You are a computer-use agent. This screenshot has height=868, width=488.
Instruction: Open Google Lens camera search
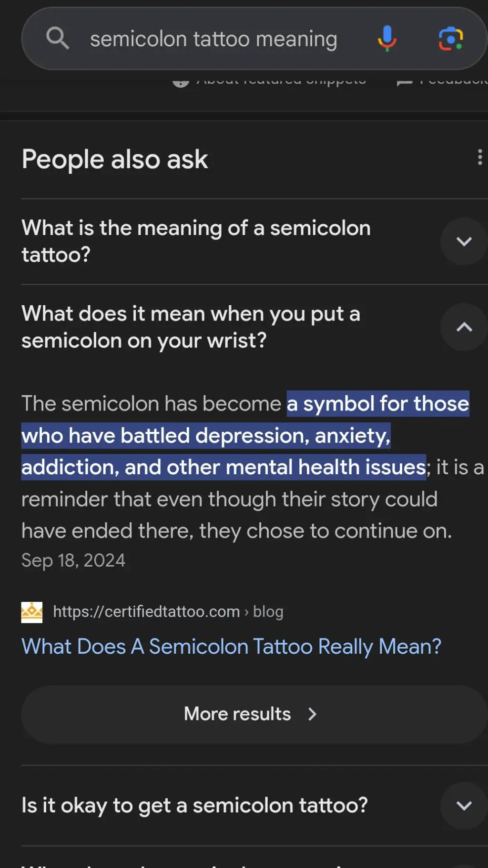[450, 39]
